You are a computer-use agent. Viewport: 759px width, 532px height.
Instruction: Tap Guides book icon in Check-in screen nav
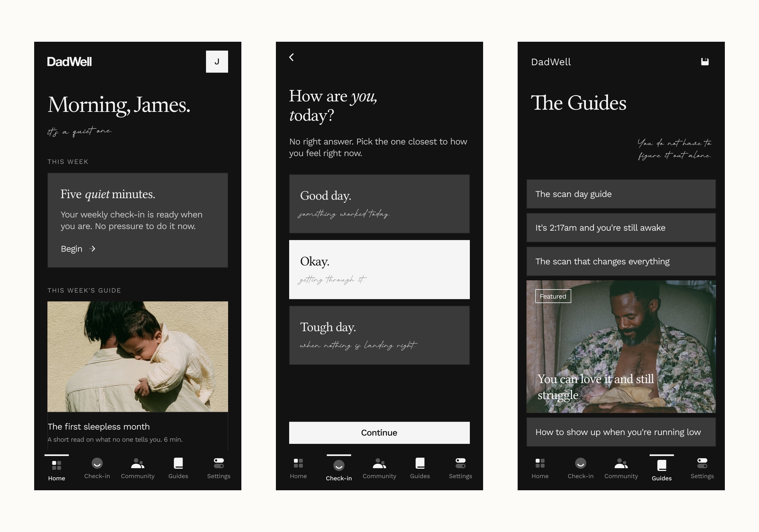coord(420,463)
